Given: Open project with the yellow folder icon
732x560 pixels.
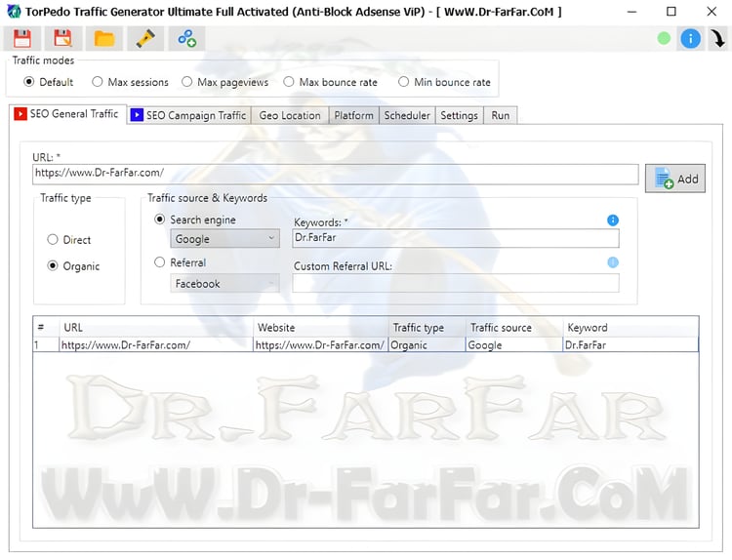Looking at the screenshot, I should [103, 38].
